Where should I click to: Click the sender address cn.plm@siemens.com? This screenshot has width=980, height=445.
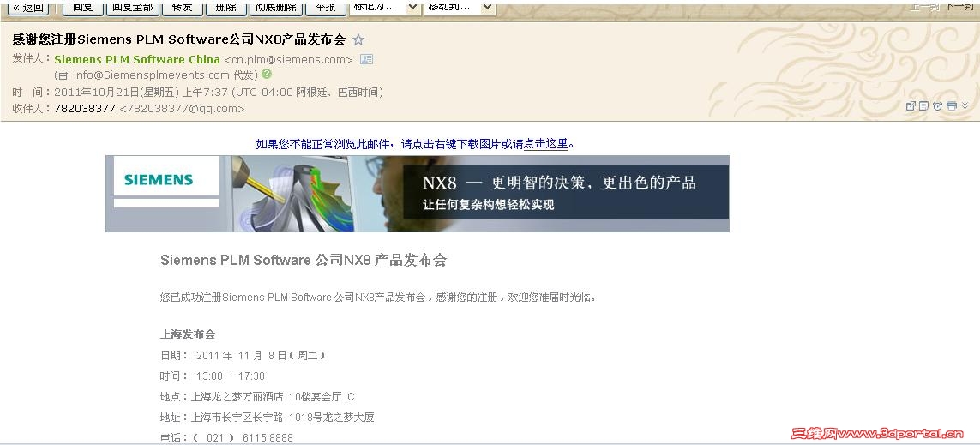pyautogui.click(x=288, y=59)
